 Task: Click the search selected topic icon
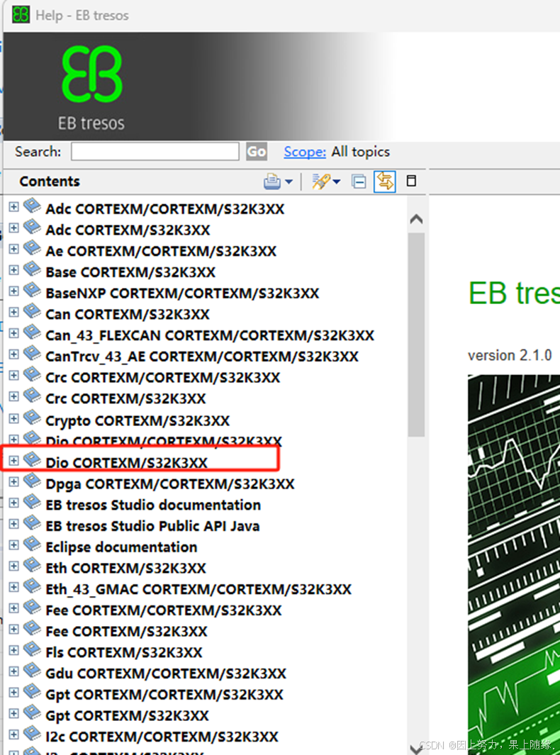point(320,181)
